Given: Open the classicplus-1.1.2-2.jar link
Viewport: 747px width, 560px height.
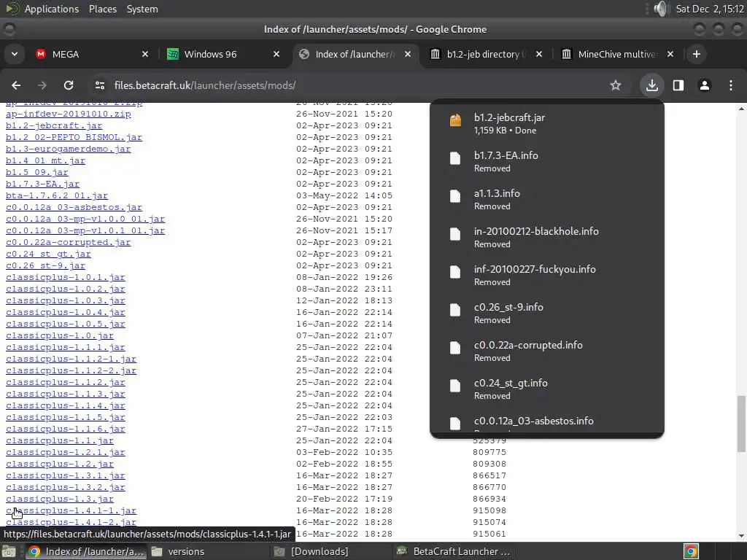Looking at the screenshot, I should pyautogui.click(x=71, y=370).
